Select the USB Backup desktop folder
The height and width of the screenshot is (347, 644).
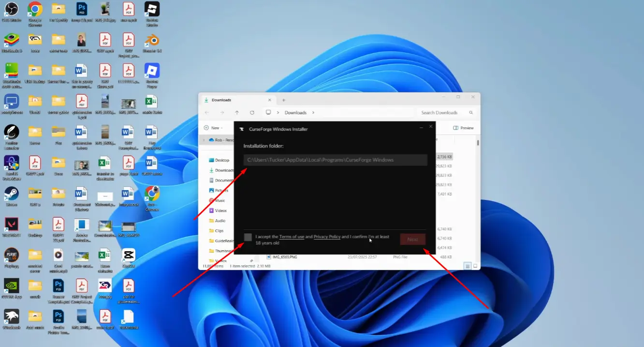34,73
